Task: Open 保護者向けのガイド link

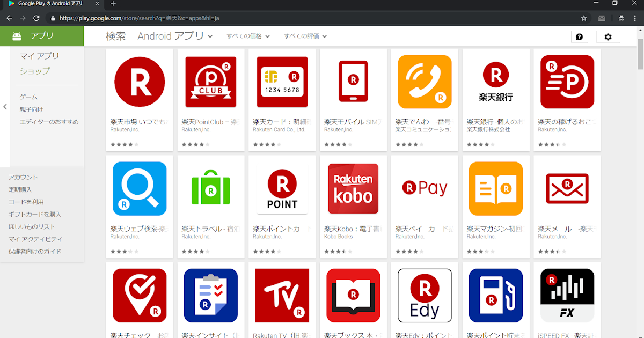Action: (35, 252)
